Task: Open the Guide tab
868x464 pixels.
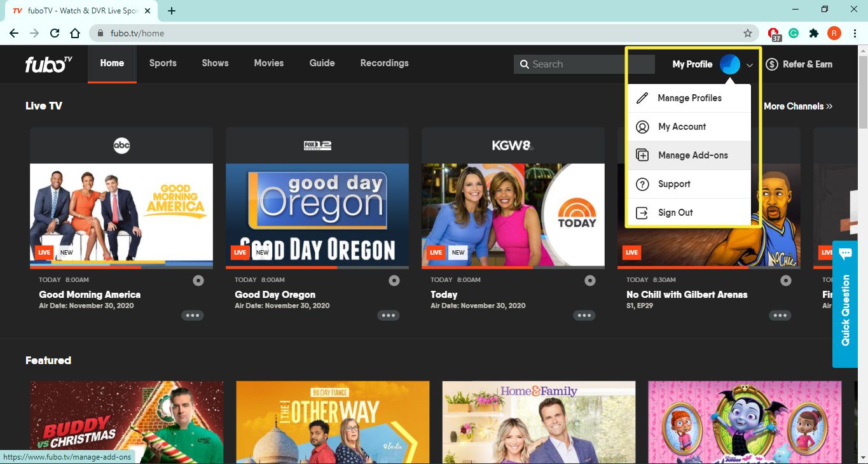Action: coord(322,64)
